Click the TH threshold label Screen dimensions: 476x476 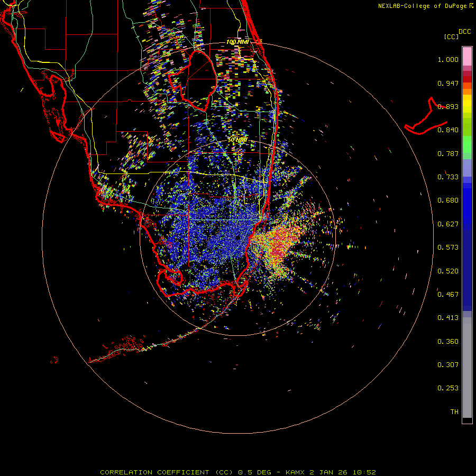454,412
